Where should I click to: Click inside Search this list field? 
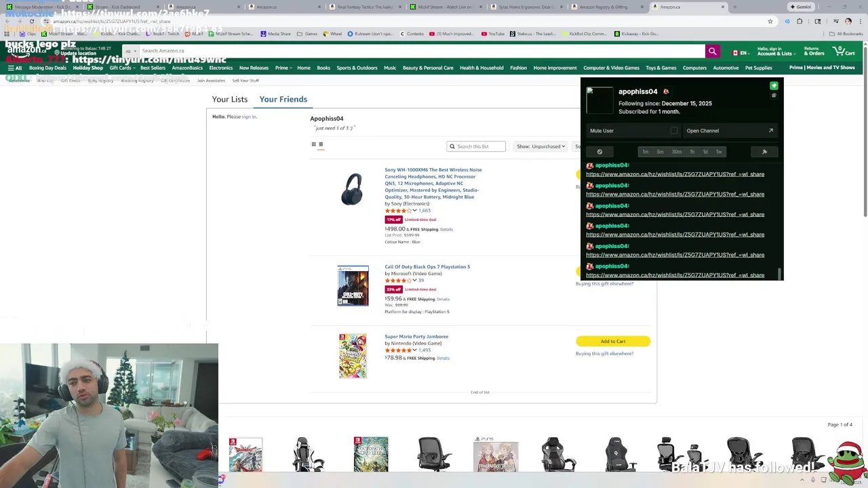476,146
